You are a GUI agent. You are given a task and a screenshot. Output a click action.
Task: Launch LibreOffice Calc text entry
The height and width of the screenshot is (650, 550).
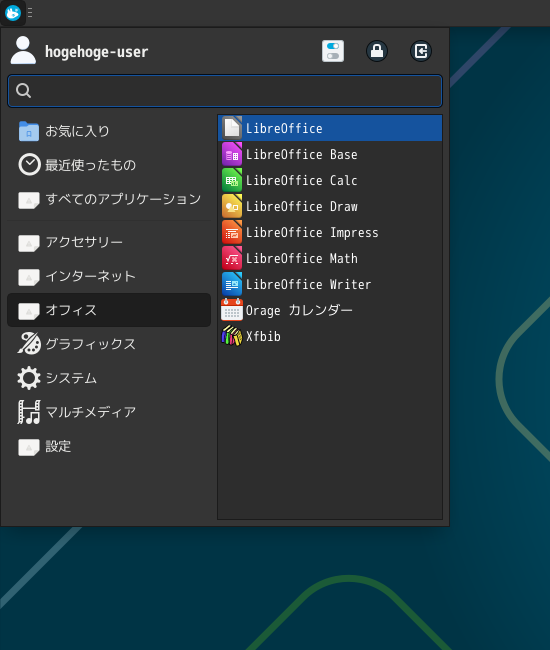point(301,180)
